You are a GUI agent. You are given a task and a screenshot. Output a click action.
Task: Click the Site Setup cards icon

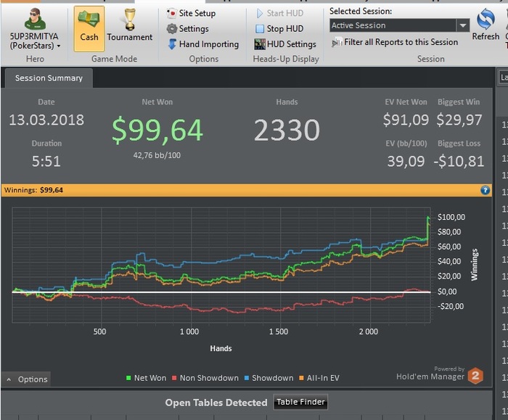click(x=172, y=13)
